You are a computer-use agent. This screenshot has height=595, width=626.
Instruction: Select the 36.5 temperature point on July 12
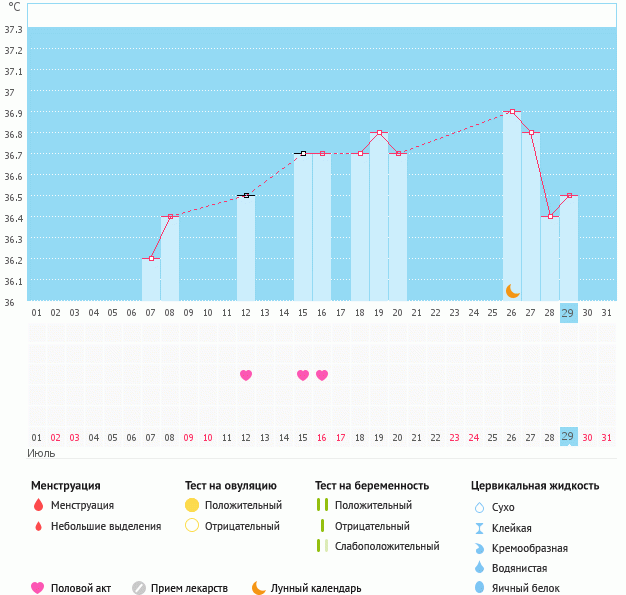(246, 196)
